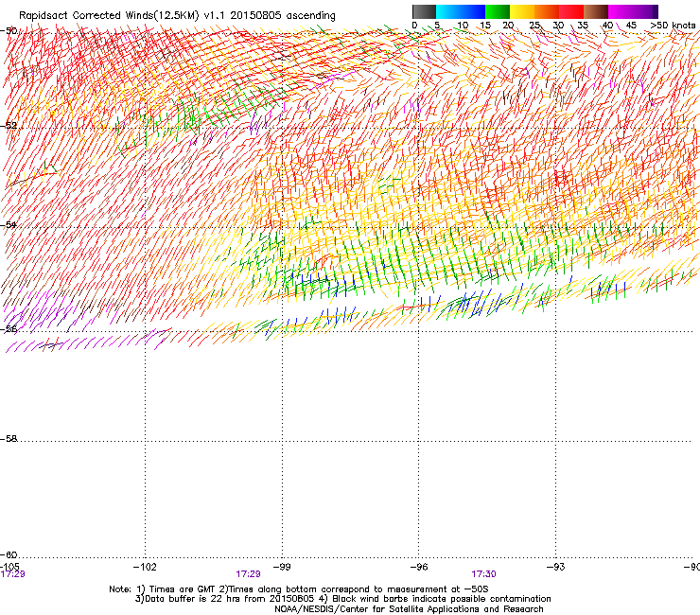Click the '30' value on the legend scale
The image size is (700, 615).
pos(558,26)
